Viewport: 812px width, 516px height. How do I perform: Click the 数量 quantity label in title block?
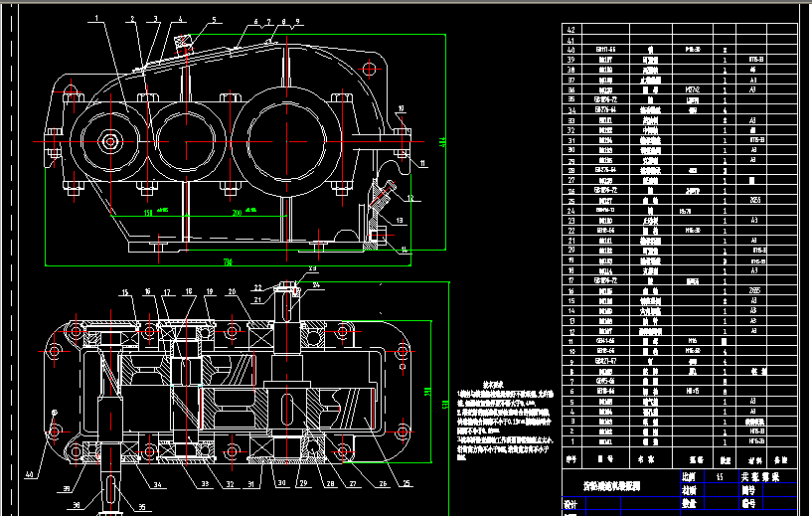coord(689,503)
